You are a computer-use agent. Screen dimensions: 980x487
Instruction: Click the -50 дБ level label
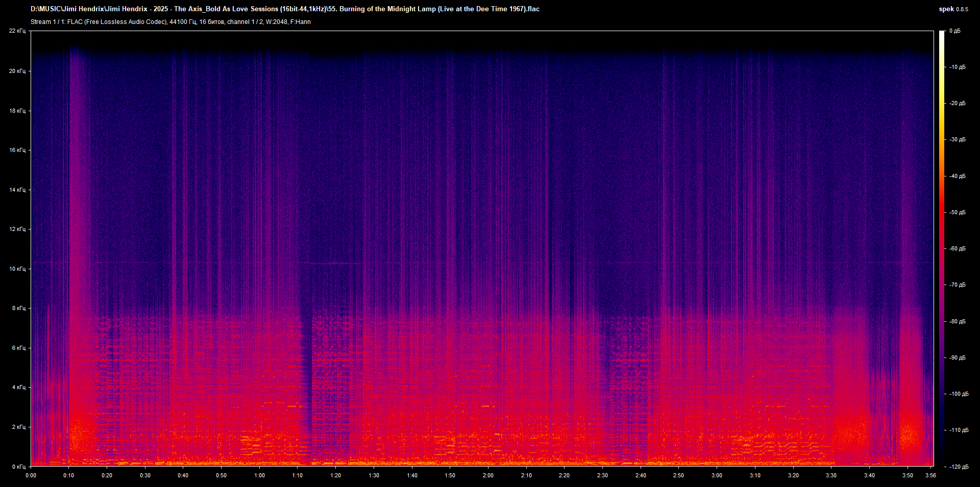click(x=957, y=212)
